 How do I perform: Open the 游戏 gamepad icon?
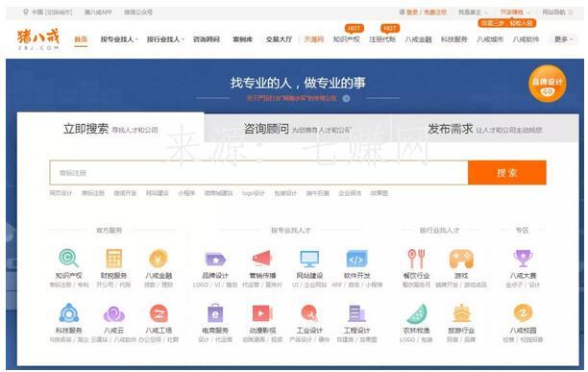pyautogui.click(x=461, y=259)
